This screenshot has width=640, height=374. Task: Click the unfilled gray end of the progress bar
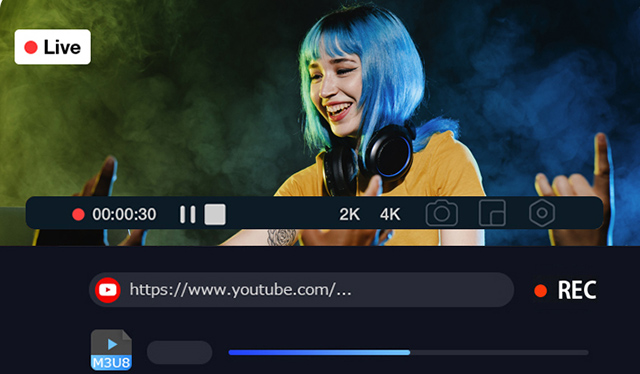click(499, 352)
